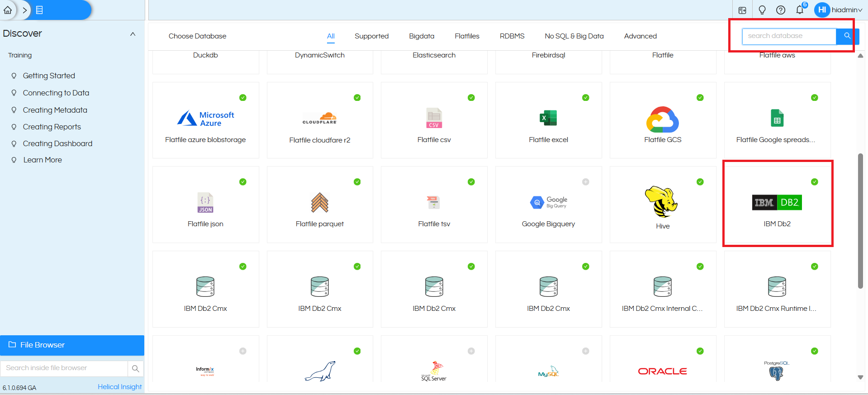Open the hiadmin user dropdown

click(847, 10)
